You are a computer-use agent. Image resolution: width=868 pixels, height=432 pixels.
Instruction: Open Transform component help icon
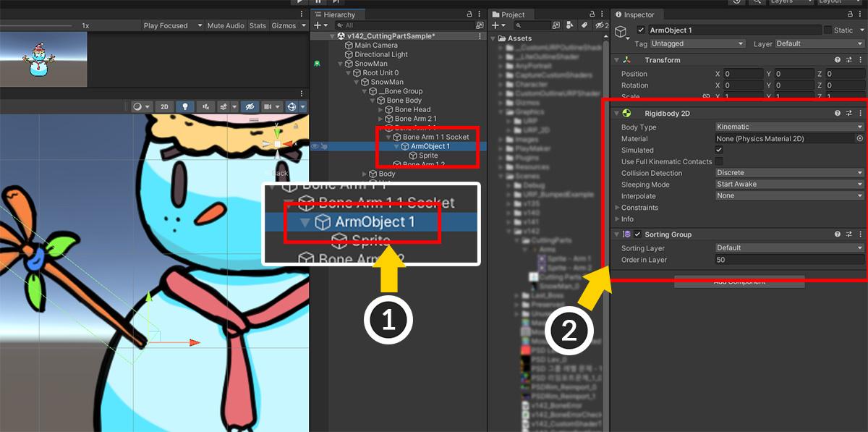(x=838, y=60)
